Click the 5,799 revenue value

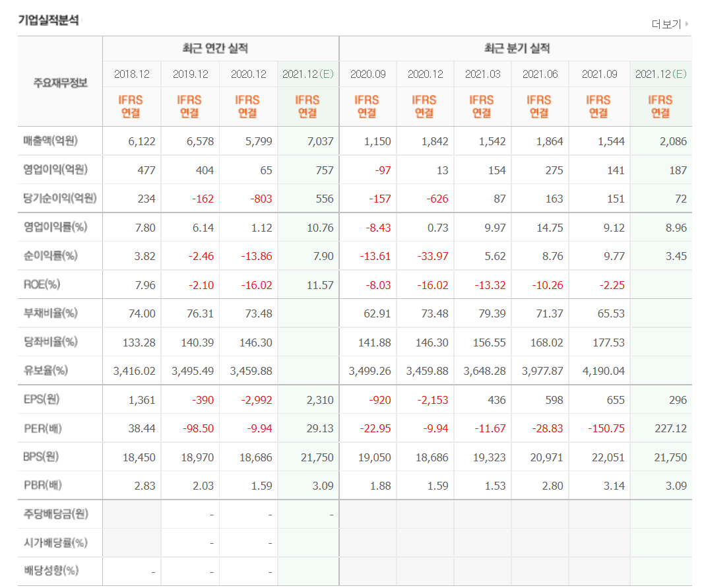[x=259, y=141]
